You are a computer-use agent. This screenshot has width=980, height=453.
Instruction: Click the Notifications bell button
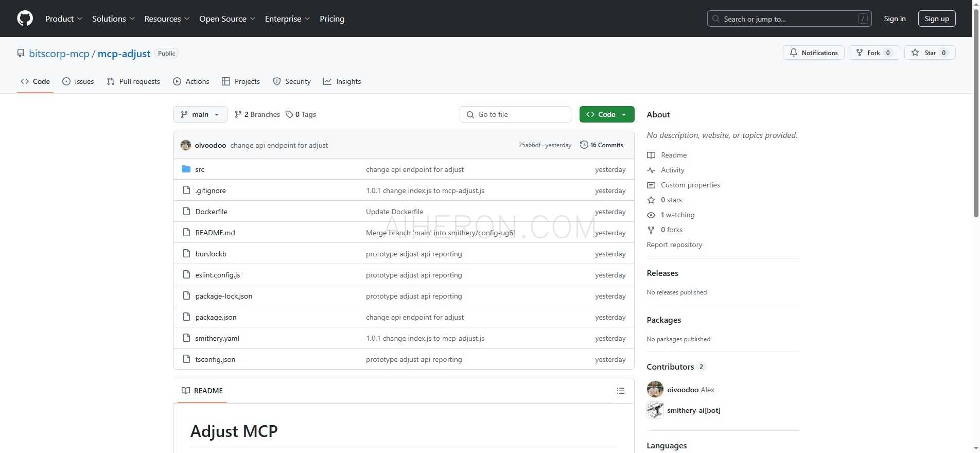coord(813,53)
